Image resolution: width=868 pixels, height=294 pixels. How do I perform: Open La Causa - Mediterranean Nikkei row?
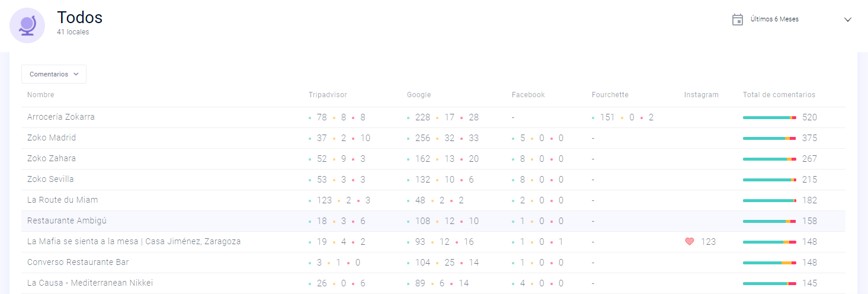[433, 283]
